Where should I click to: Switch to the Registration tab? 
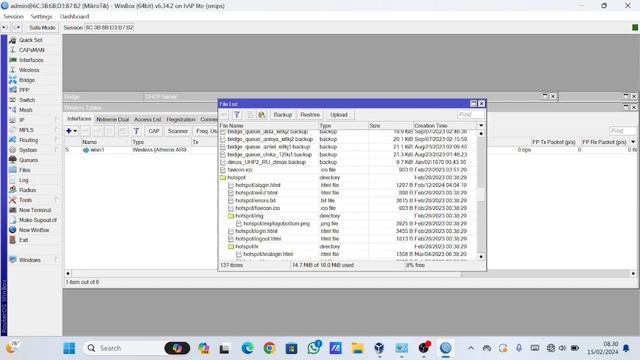(181, 119)
